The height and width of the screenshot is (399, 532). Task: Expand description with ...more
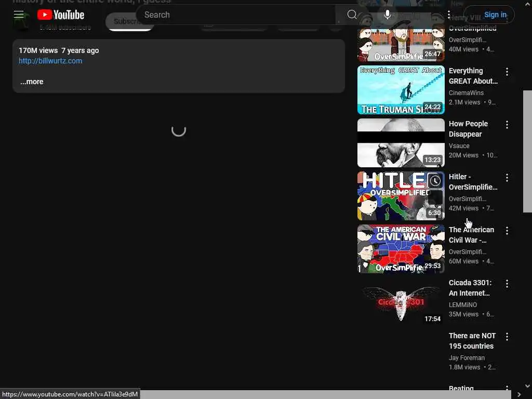32,82
